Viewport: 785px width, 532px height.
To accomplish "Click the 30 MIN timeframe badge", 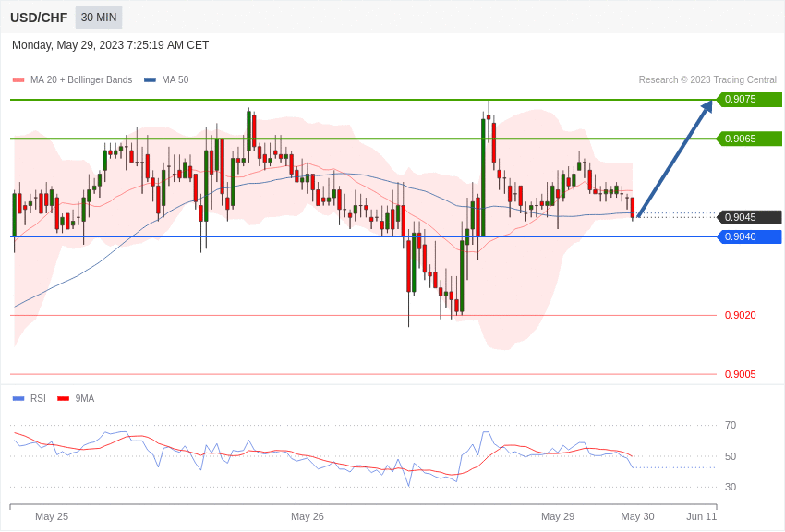I will (x=99, y=18).
